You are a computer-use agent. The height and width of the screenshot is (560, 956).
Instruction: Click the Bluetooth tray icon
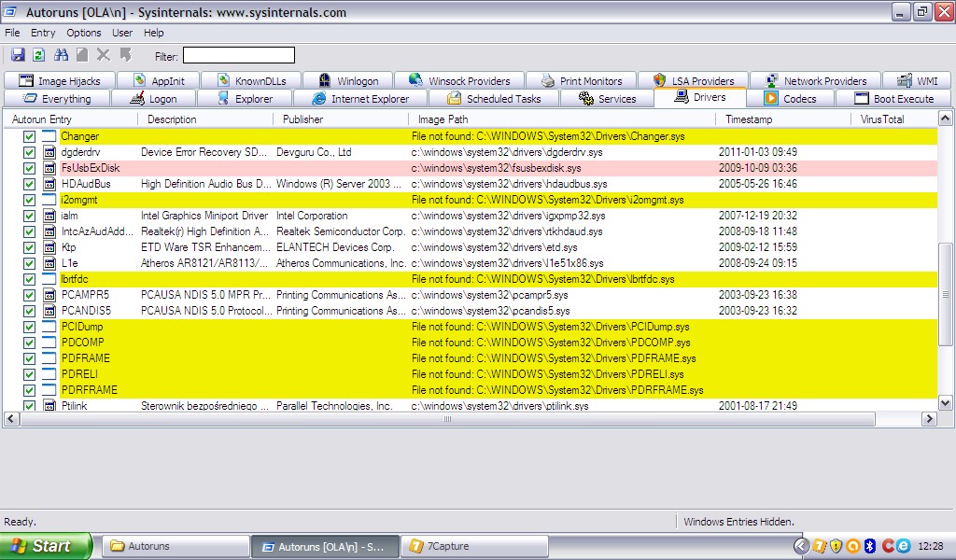click(x=870, y=546)
